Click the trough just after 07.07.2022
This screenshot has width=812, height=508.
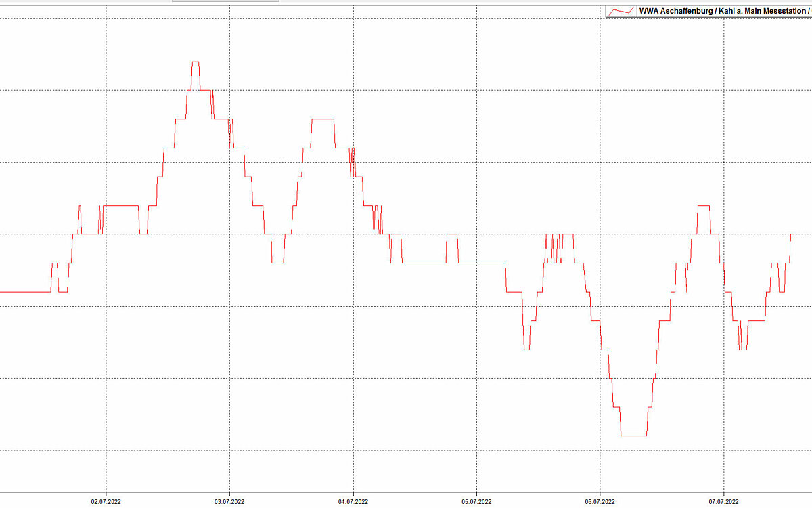pyautogui.click(x=743, y=349)
